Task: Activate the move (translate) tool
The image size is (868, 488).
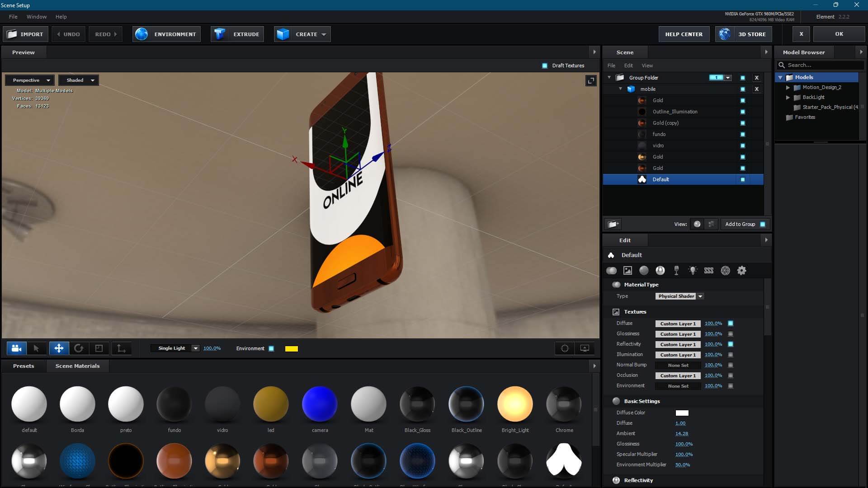Action: click(x=59, y=348)
